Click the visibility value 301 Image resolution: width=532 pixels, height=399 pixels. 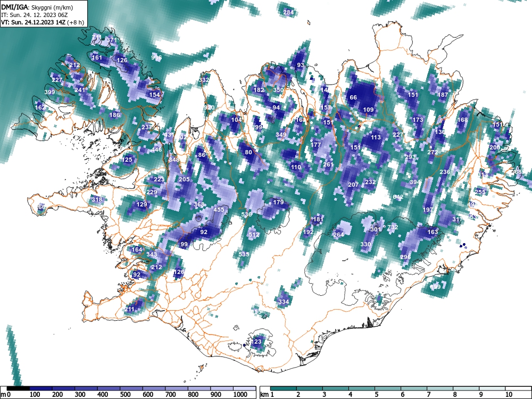point(376,229)
